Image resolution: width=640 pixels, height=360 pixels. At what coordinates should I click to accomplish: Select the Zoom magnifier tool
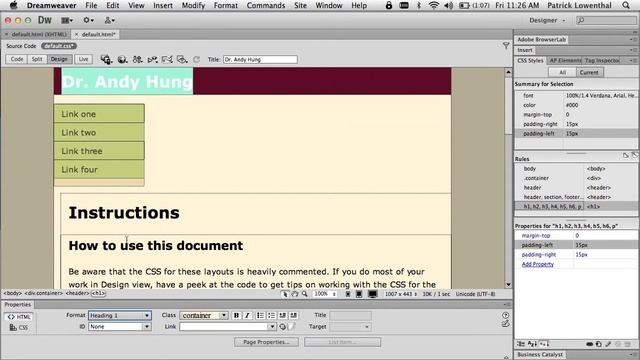click(304, 294)
